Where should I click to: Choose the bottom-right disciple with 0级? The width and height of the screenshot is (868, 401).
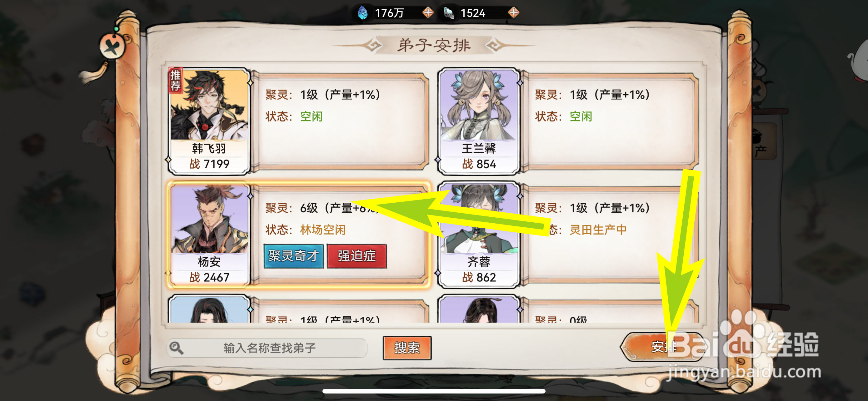pos(479,309)
